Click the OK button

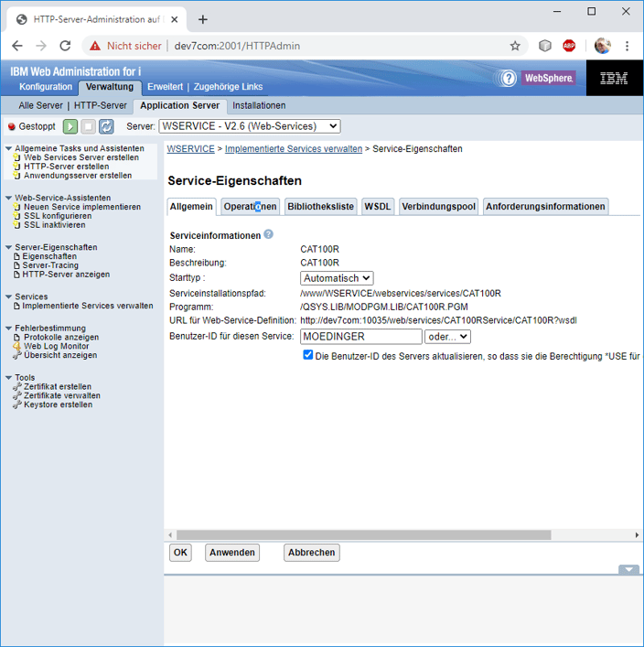pos(180,553)
